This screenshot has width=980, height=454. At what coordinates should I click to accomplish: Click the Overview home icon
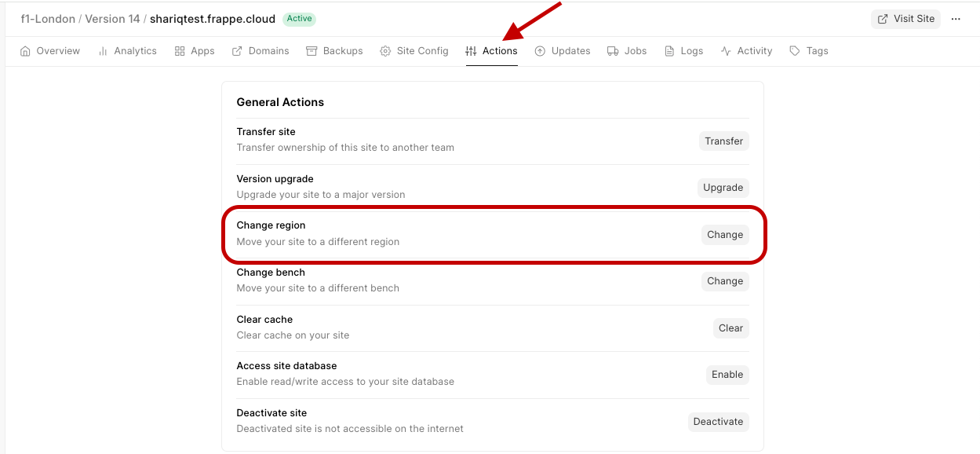tap(25, 51)
